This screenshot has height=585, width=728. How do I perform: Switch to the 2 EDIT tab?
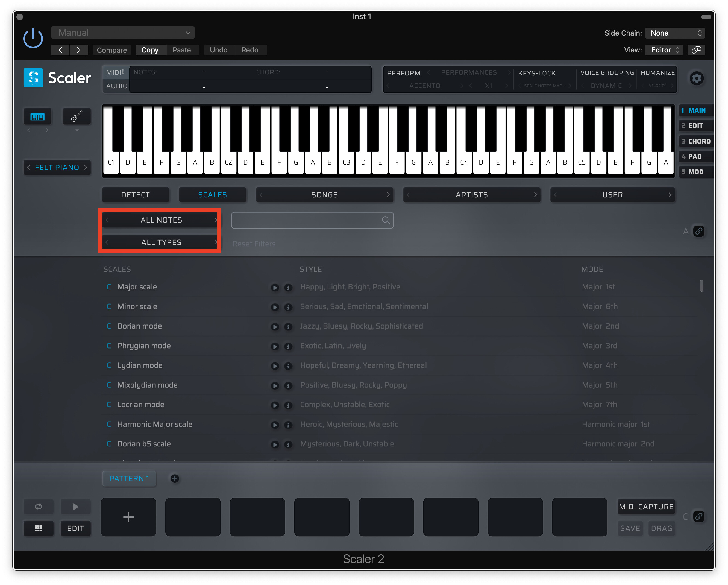(696, 126)
